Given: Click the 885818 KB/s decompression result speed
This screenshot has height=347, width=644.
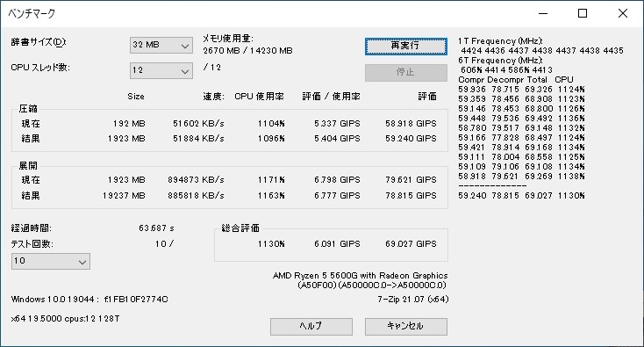Looking at the screenshot, I should tap(196, 196).
